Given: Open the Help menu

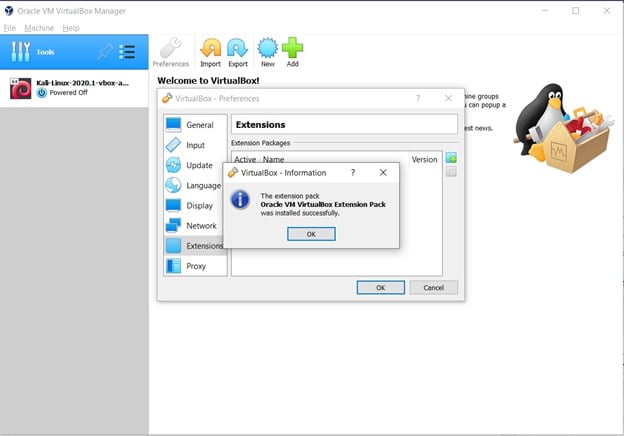Looking at the screenshot, I should [x=71, y=28].
